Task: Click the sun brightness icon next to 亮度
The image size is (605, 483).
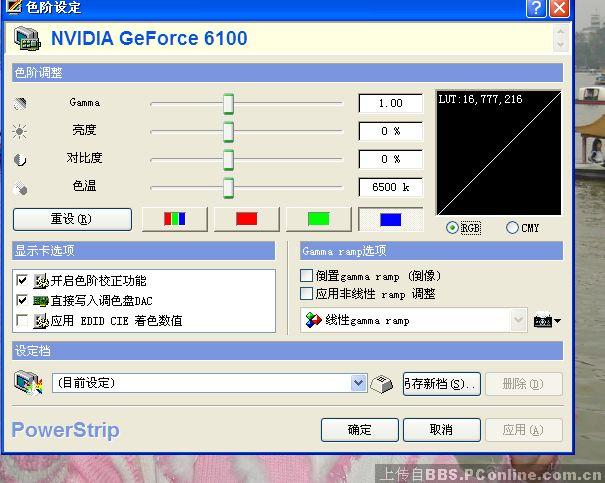Action: tap(19, 131)
